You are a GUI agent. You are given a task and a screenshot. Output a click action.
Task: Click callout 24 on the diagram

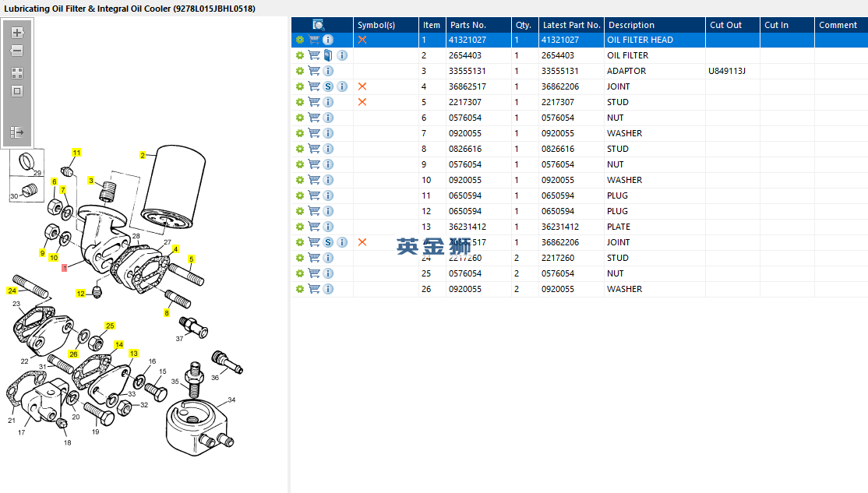tap(12, 291)
